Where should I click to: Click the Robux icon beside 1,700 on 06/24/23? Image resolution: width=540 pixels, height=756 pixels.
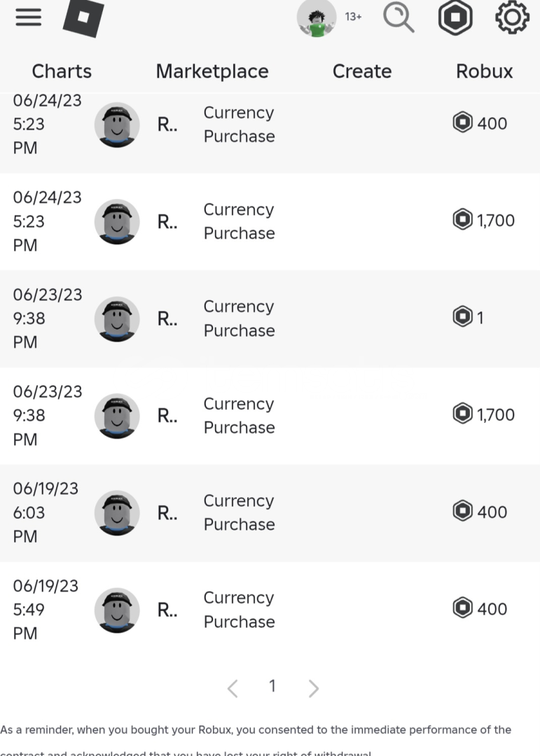tap(462, 220)
